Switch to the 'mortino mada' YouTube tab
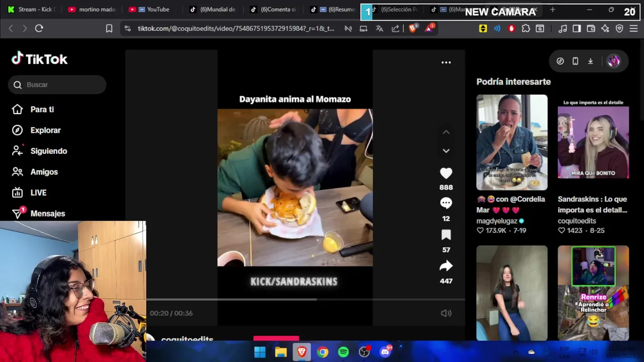 click(91, 9)
